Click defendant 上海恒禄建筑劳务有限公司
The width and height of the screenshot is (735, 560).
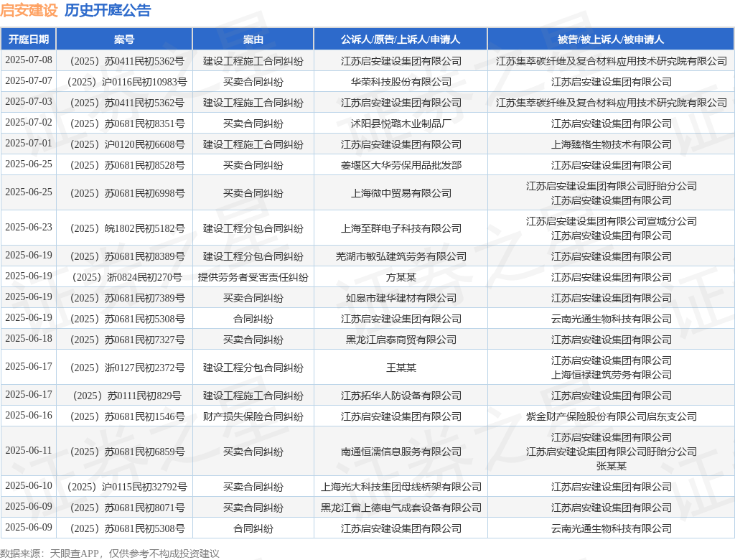(612, 375)
